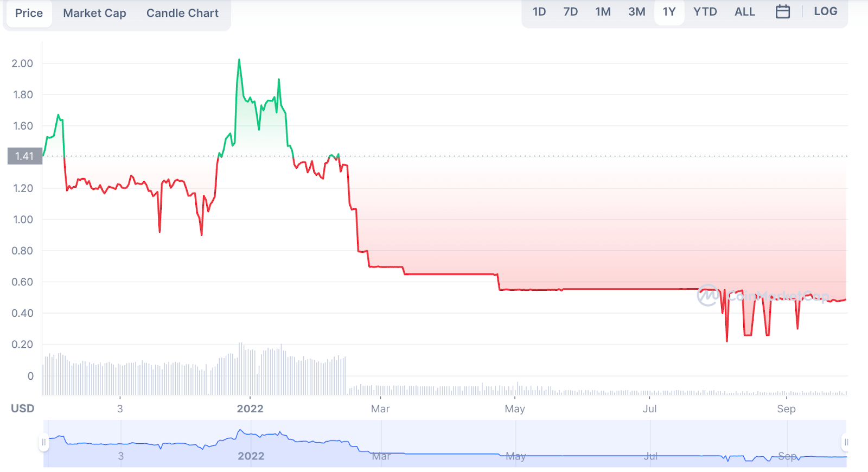868x472 pixels.
Task: Select the Price tab
Action: [x=29, y=13]
